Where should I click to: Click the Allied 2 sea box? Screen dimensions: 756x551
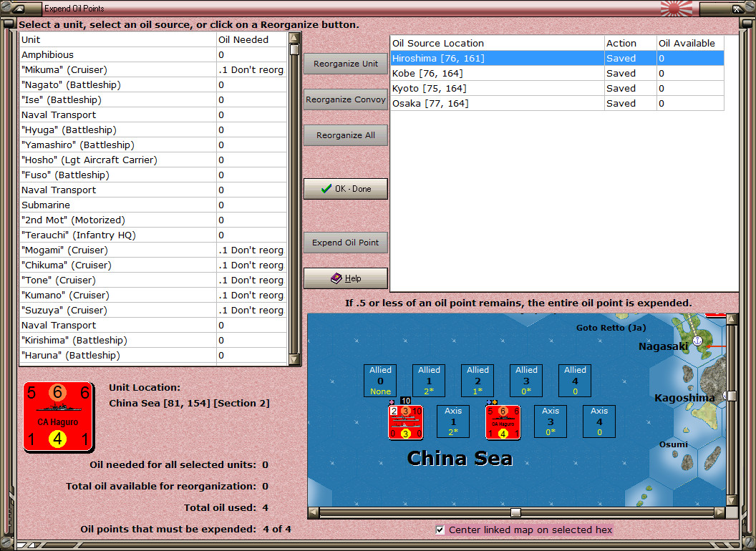click(x=478, y=381)
